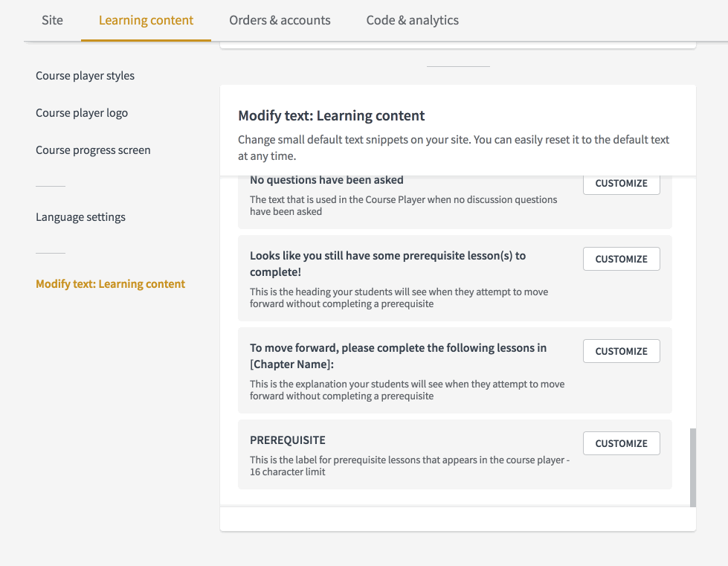Open Course player styles in sidebar
Screen dimensions: 728x566
85,76
